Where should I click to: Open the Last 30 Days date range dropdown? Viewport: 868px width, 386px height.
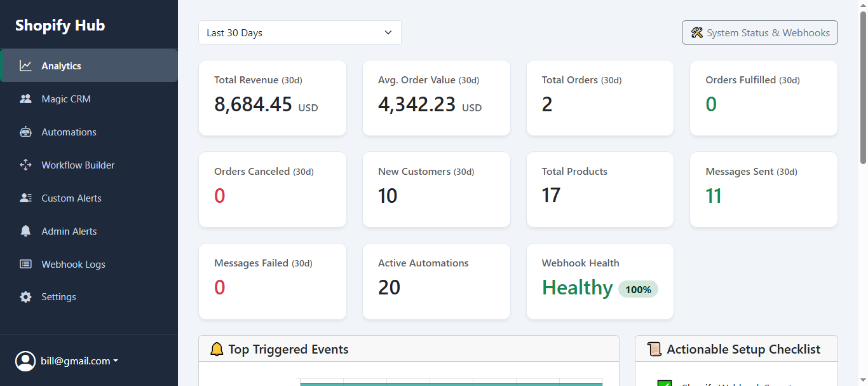click(300, 32)
